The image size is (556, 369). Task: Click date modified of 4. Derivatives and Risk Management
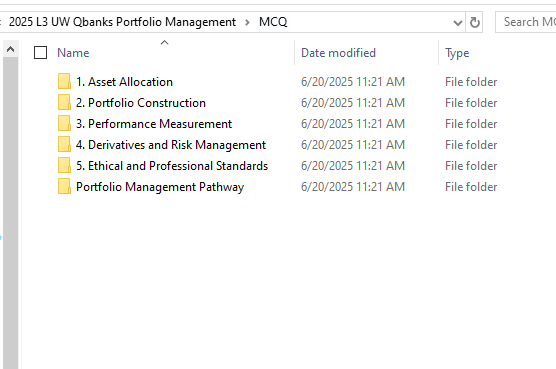[x=353, y=145]
